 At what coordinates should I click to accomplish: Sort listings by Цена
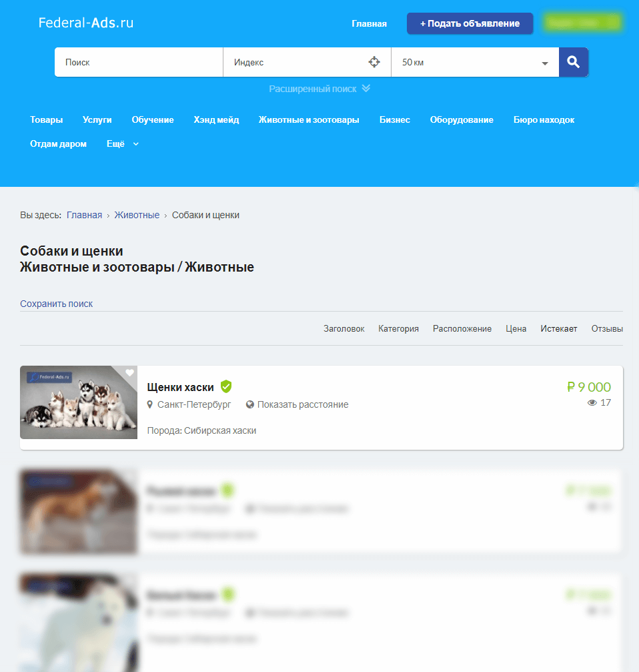pyautogui.click(x=516, y=328)
